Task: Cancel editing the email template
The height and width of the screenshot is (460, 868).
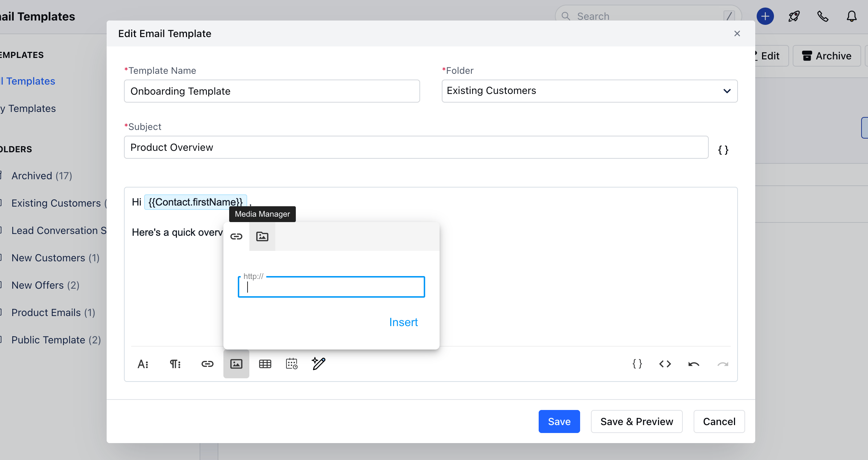Action: click(719, 421)
